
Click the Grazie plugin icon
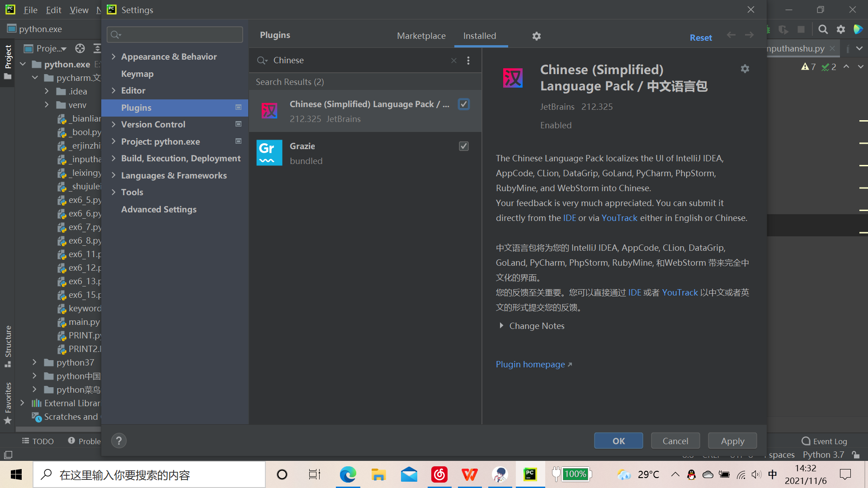(269, 153)
